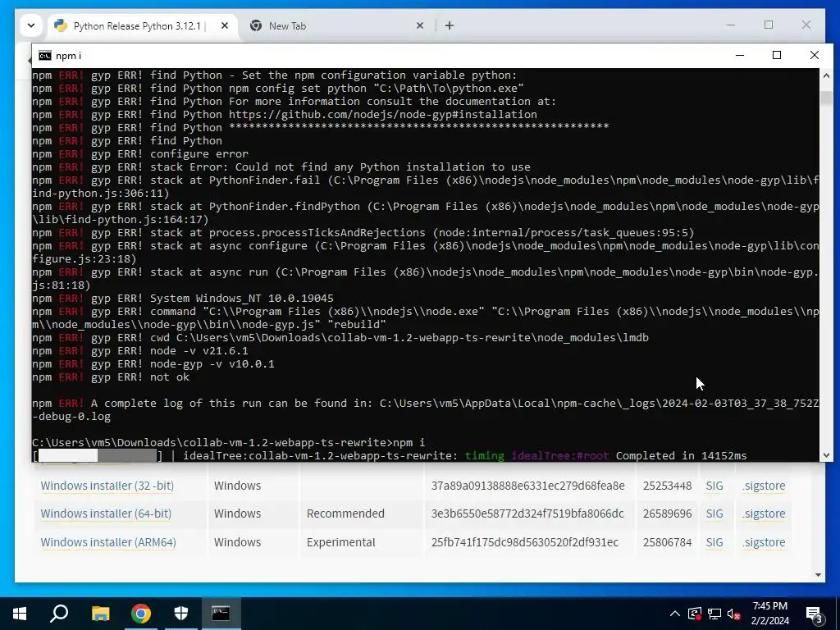The width and height of the screenshot is (840, 630).
Task: Click the 'gyp ERR! not ok' line
Action: coord(111,377)
